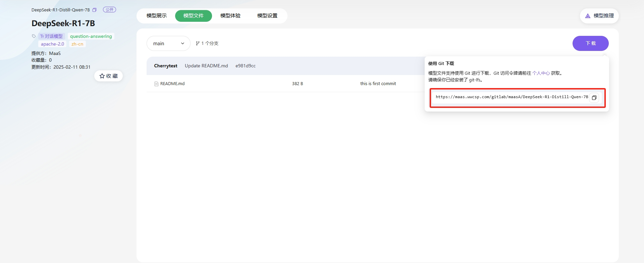
Task: Switch to the 模型展示 tab
Action: pyautogui.click(x=157, y=16)
